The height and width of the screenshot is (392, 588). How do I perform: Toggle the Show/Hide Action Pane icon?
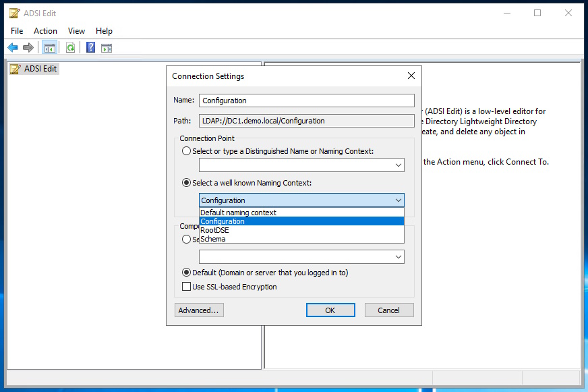pyautogui.click(x=107, y=48)
